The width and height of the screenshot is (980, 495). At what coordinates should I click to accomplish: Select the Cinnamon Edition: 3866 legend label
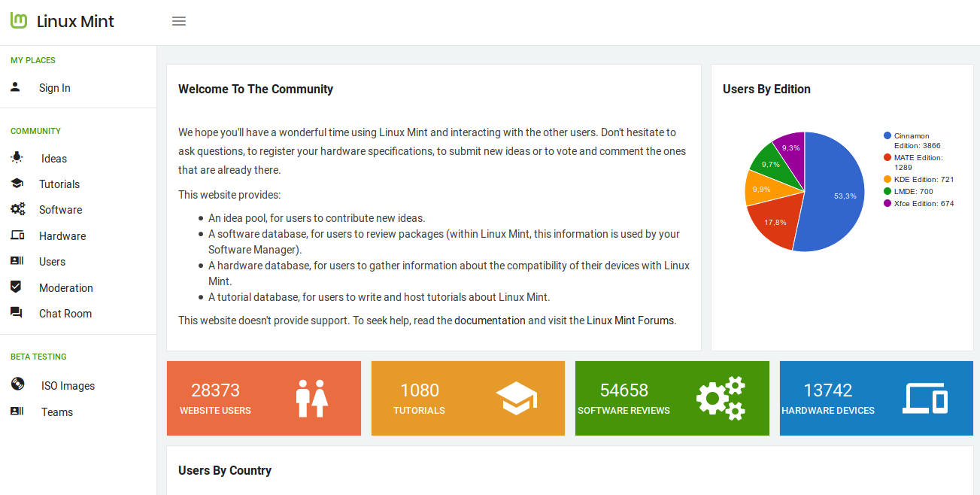917,141
